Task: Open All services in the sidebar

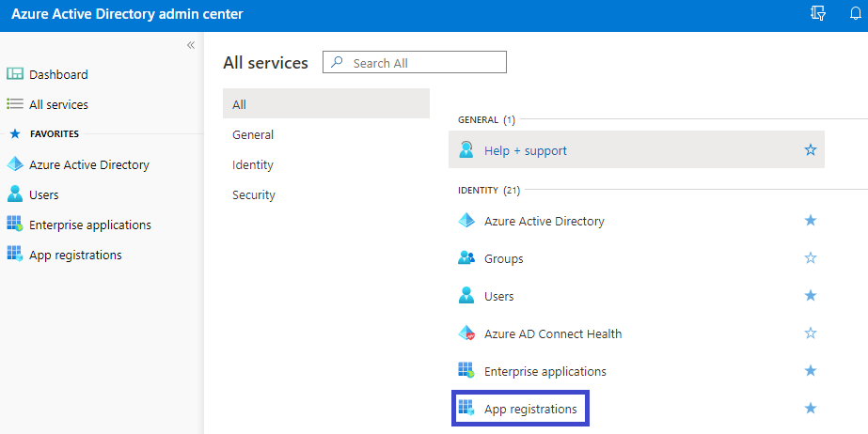Action: [58, 104]
